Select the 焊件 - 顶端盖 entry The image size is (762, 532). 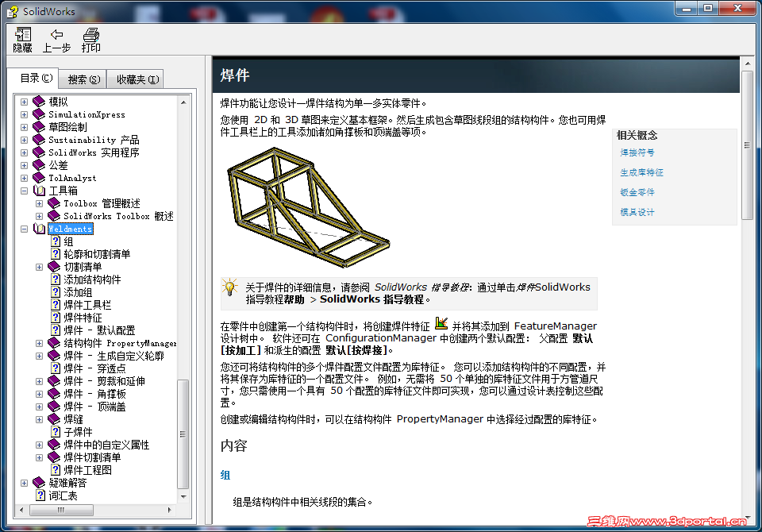[94, 407]
